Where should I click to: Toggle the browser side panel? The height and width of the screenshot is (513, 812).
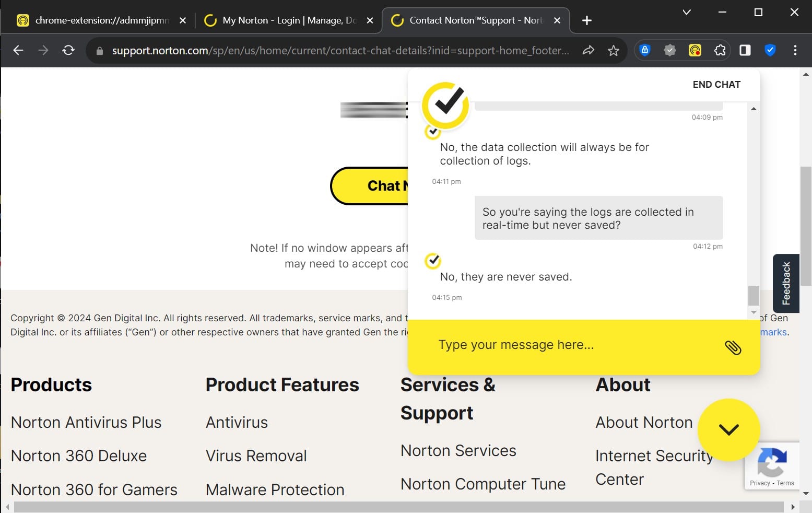[x=745, y=50]
